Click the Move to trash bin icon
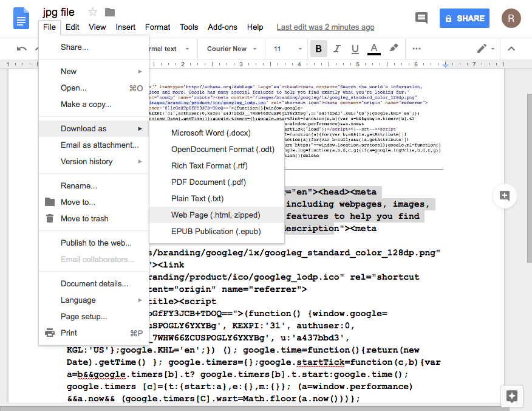Viewport: 532px width, 411px height. click(50, 218)
